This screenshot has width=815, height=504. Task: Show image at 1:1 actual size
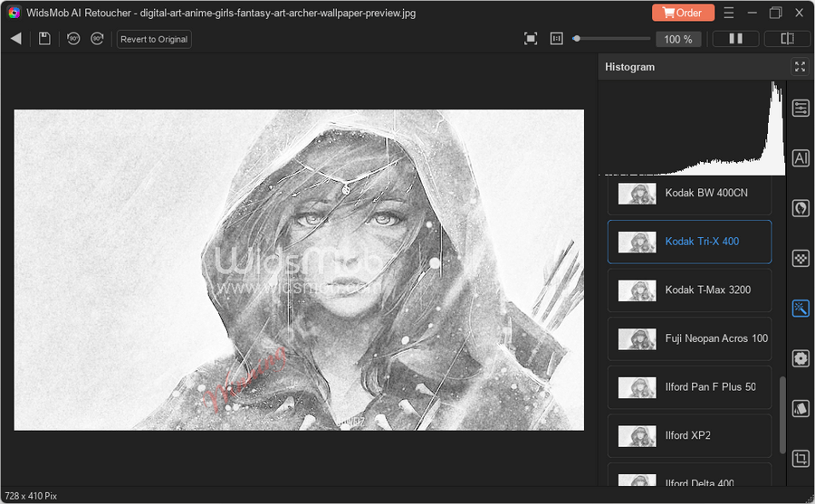(x=557, y=38)
